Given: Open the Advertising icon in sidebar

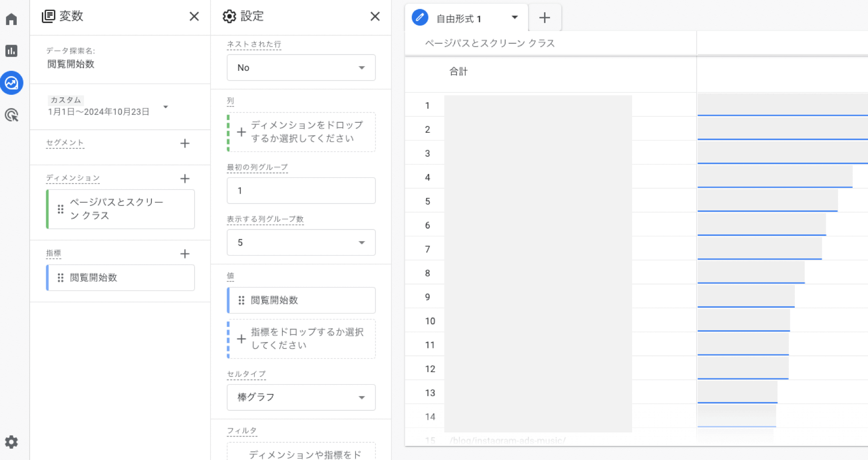Looking at the screenshot, I should 11,115.
